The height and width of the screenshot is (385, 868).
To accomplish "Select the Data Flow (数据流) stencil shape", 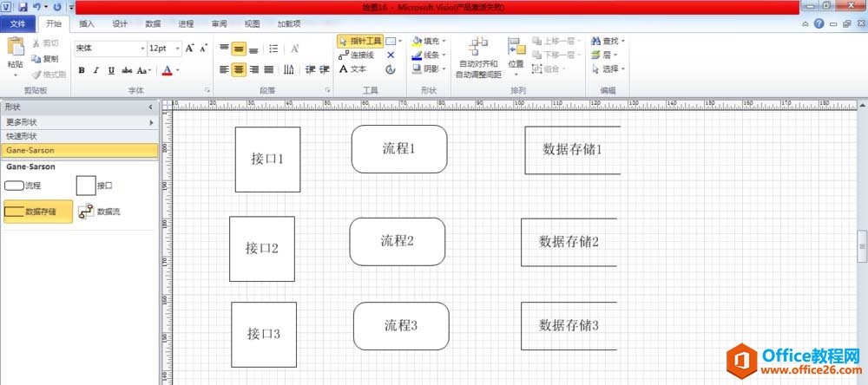I will 100,212.
